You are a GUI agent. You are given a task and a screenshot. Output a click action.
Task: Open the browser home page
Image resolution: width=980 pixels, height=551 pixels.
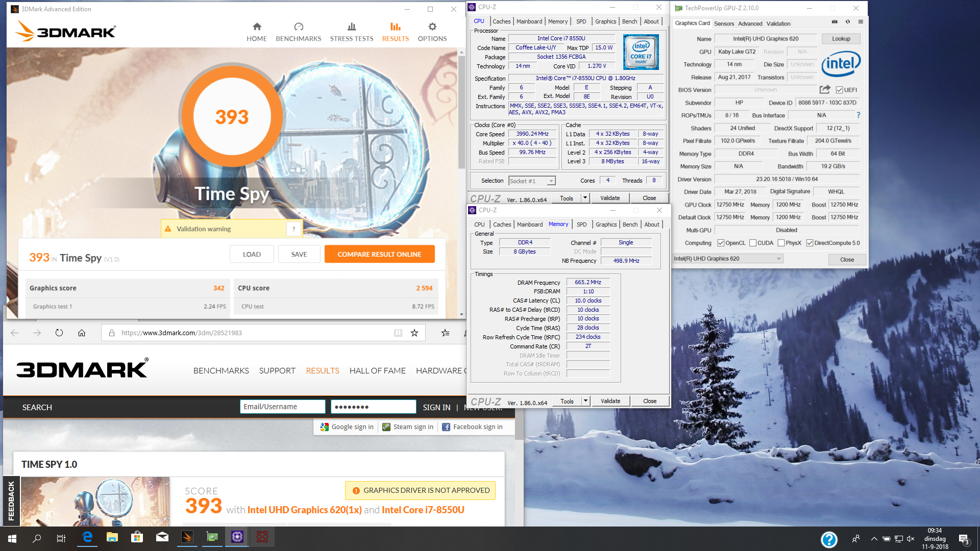[x=82, y=333]
